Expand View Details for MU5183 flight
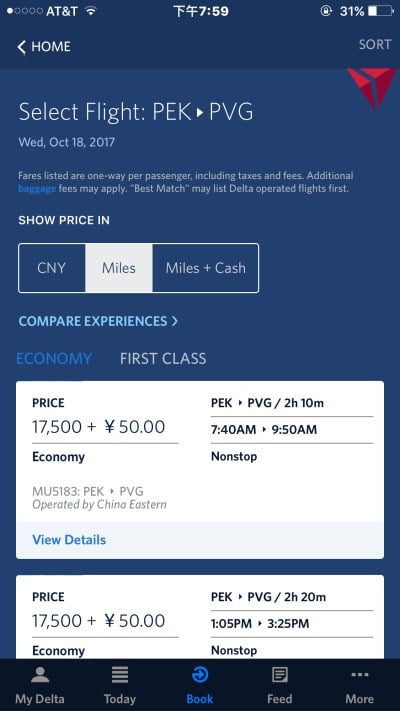This screenshot has height=711, width=400. 69,540
